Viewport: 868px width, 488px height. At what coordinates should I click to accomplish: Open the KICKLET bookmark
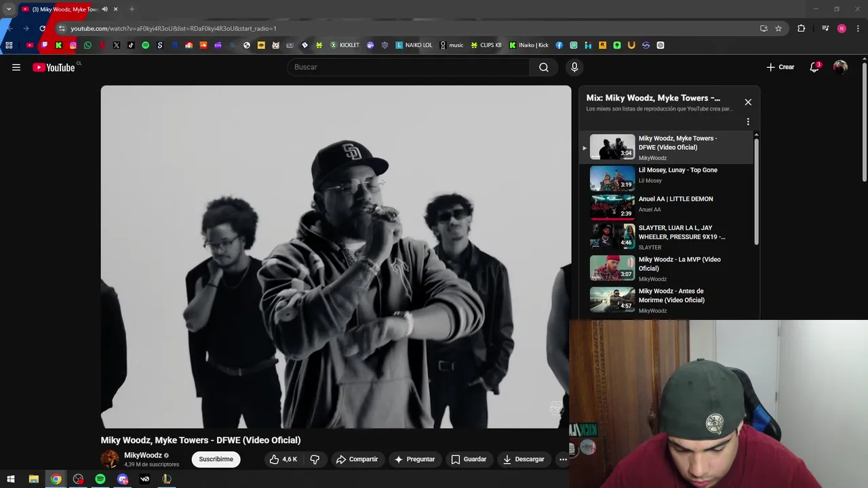click(x=345, y=45)
